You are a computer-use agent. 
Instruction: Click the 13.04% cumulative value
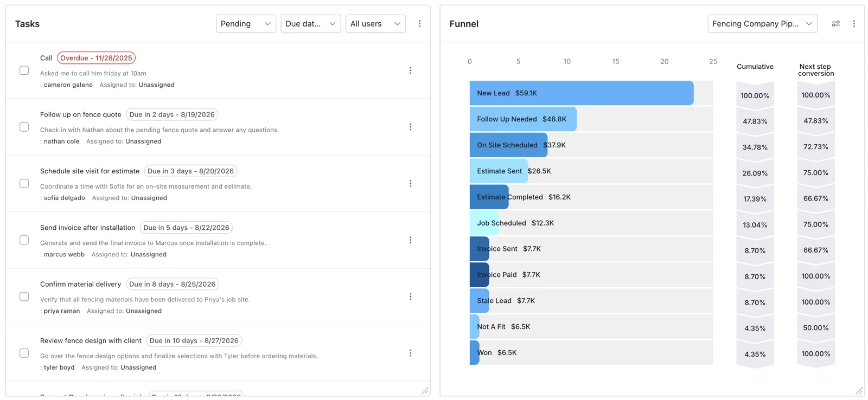pos(755,225)
